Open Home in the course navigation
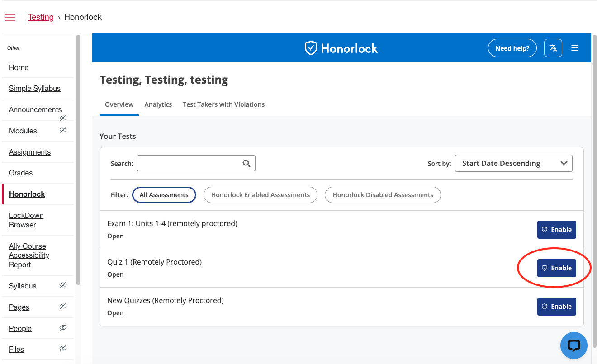Image resolution: width=597 pixels, height=364 pixels. pyautogui.click(x=19, y=67)
